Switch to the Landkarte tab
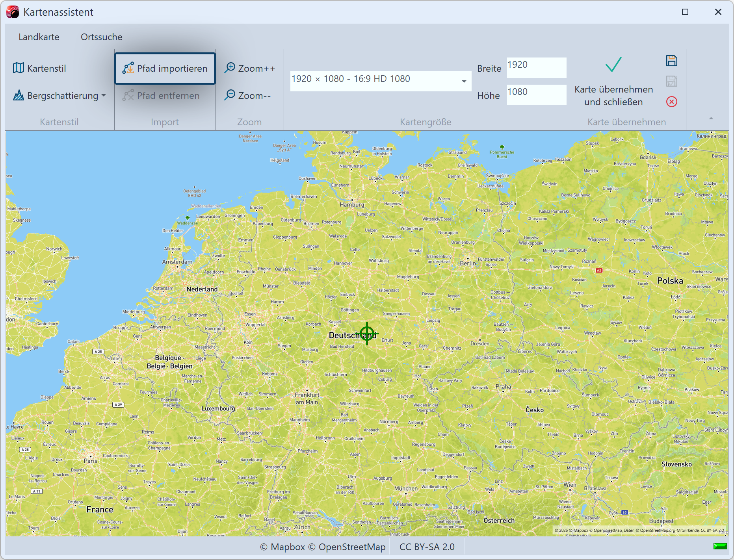 [39, 37]
